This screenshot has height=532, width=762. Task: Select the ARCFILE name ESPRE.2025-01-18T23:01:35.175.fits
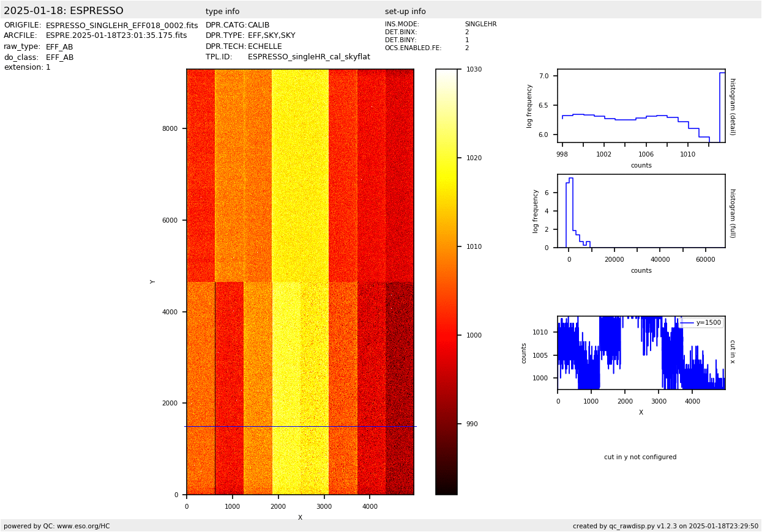116,36
